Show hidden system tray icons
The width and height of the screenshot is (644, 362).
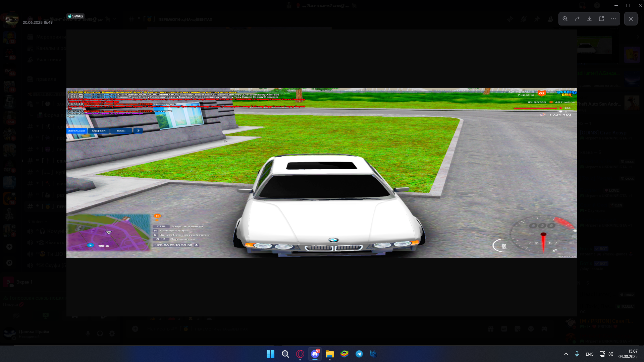click(566, 354)
